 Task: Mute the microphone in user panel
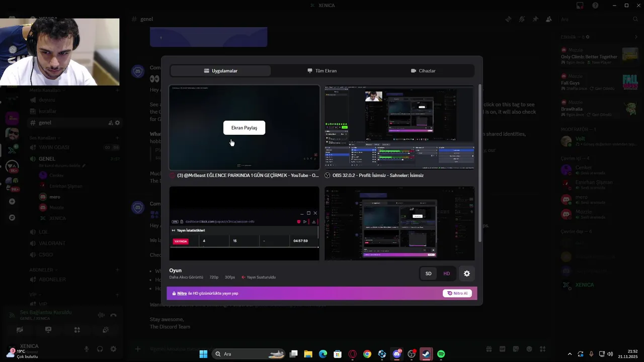coord(87,349)
